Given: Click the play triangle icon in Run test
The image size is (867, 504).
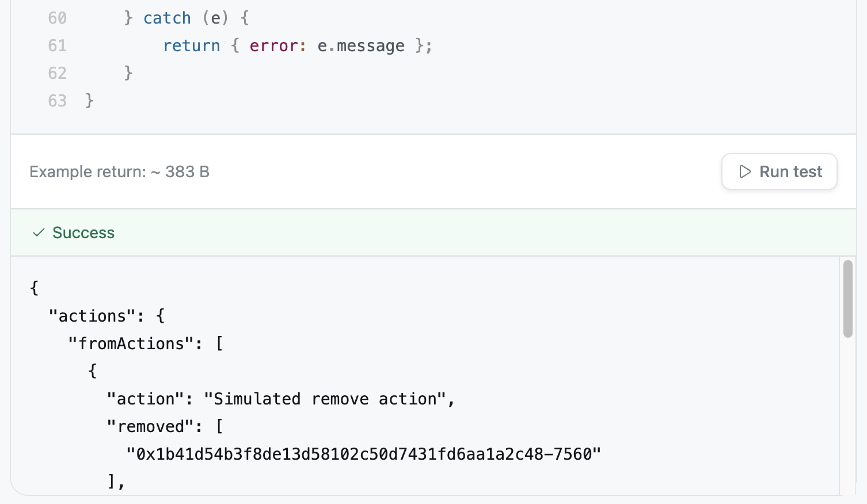Looking at the screenshot, I should pyautogui.click(x=745, y=171).
